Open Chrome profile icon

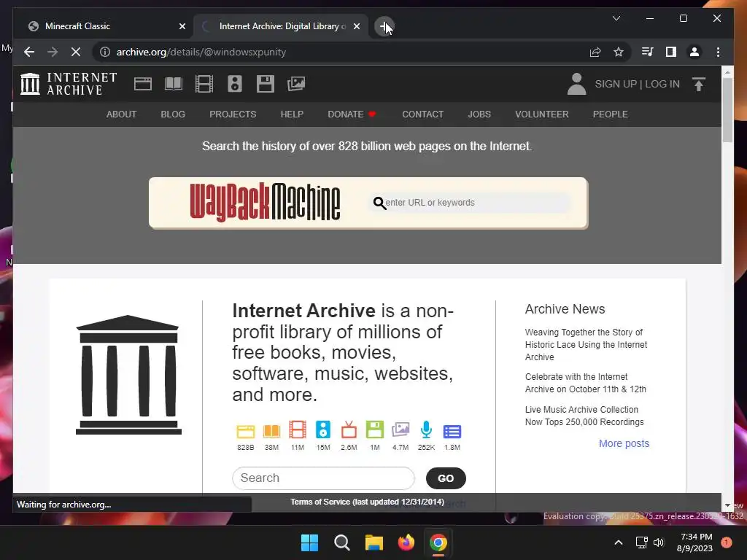click(x=694, y=52)
